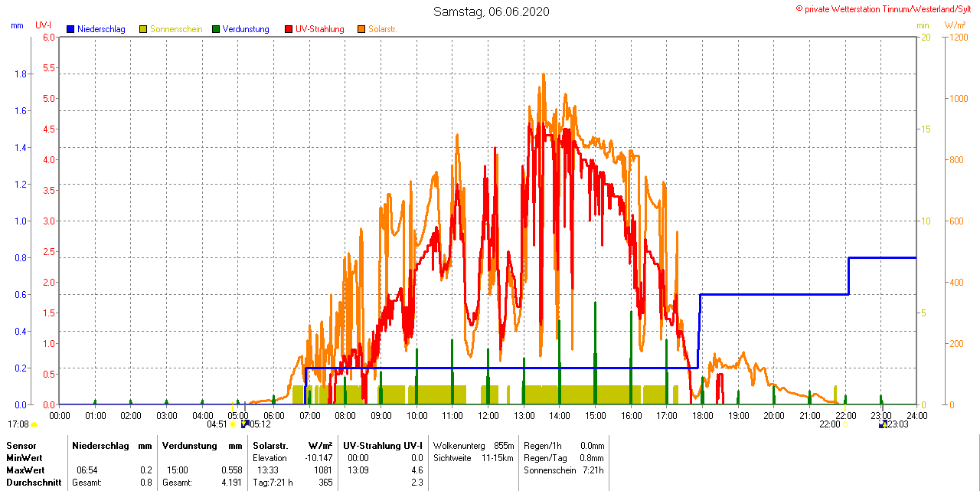Click the chart title Samstag, 06.06.2020
This screenshot has width=980, height=491.
point(491,11)
